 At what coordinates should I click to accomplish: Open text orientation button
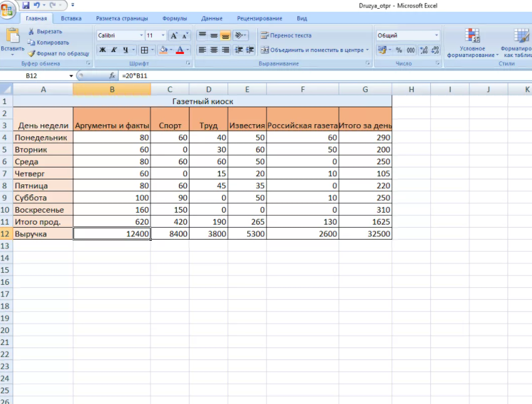pyautogui.click(x=240, y=35)
